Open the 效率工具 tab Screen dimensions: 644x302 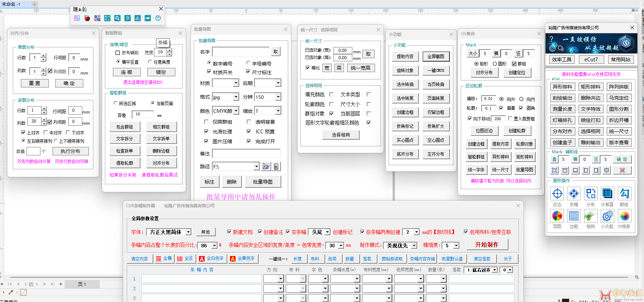[x=561, y=60]
